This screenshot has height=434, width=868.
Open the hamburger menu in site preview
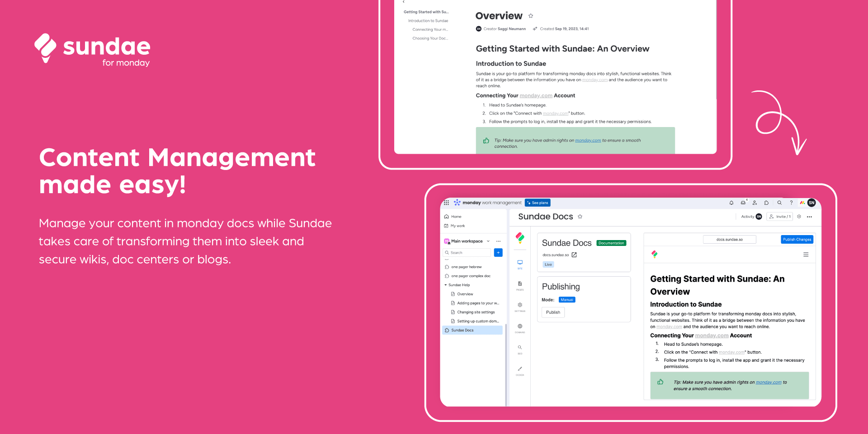tap(806, 255)
